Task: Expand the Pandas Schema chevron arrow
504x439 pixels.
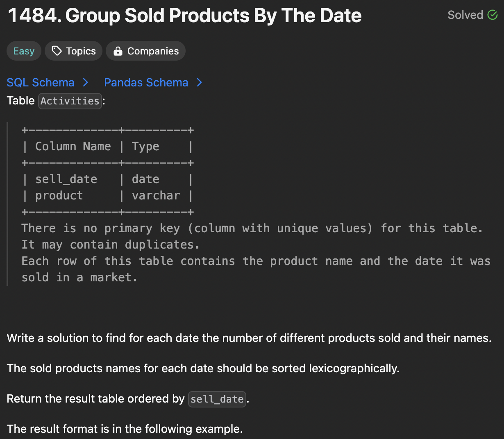Action: pyautogui.click(x=200, y=82)
